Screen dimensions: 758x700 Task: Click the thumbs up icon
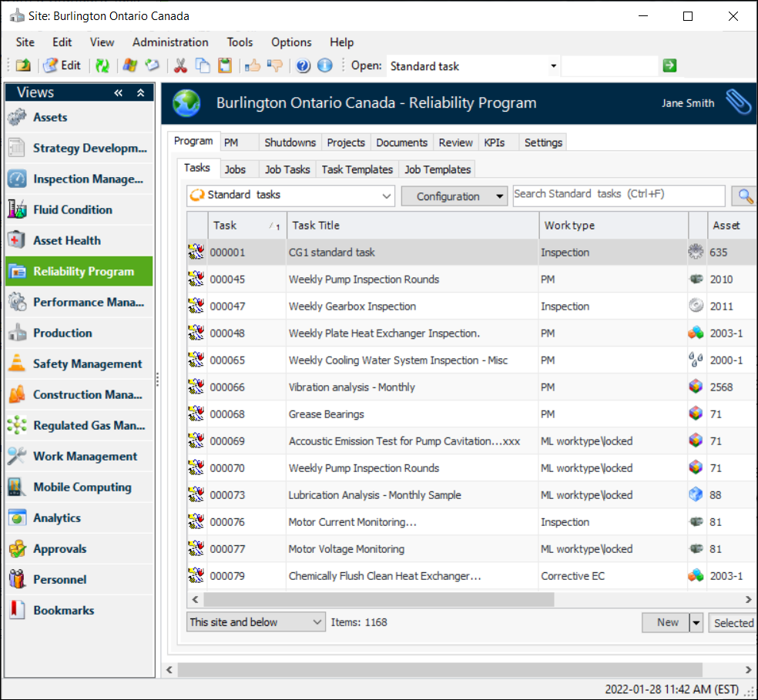(x=252, y=66)
